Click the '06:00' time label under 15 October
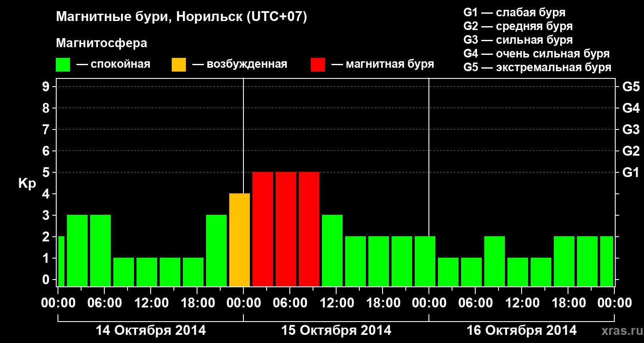Screen dimensions: 644x343 tap(290, 303)
